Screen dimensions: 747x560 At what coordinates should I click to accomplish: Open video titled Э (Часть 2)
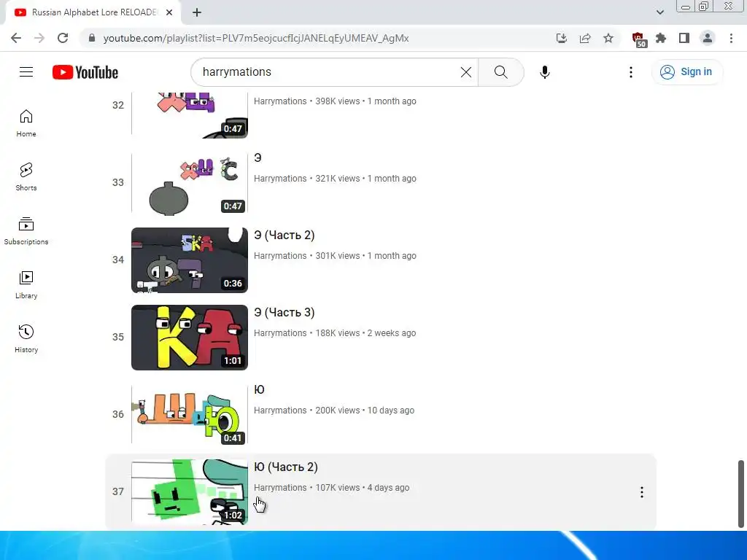pos(285,236)
